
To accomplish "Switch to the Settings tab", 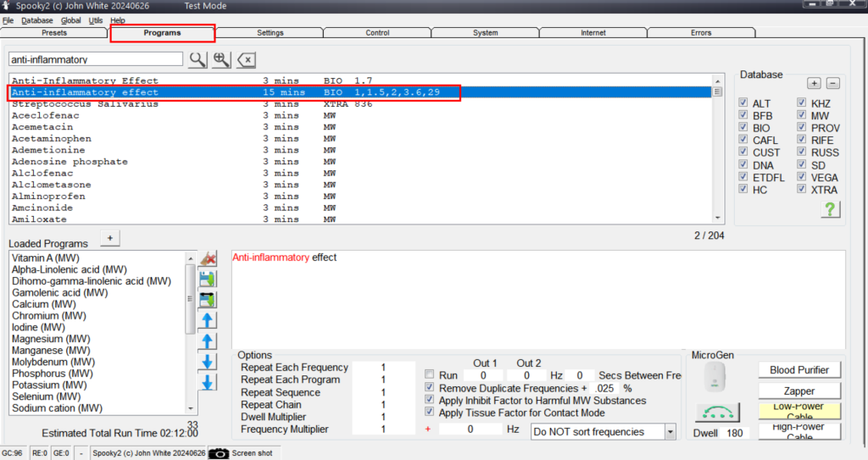I will (x=270, y=33).
